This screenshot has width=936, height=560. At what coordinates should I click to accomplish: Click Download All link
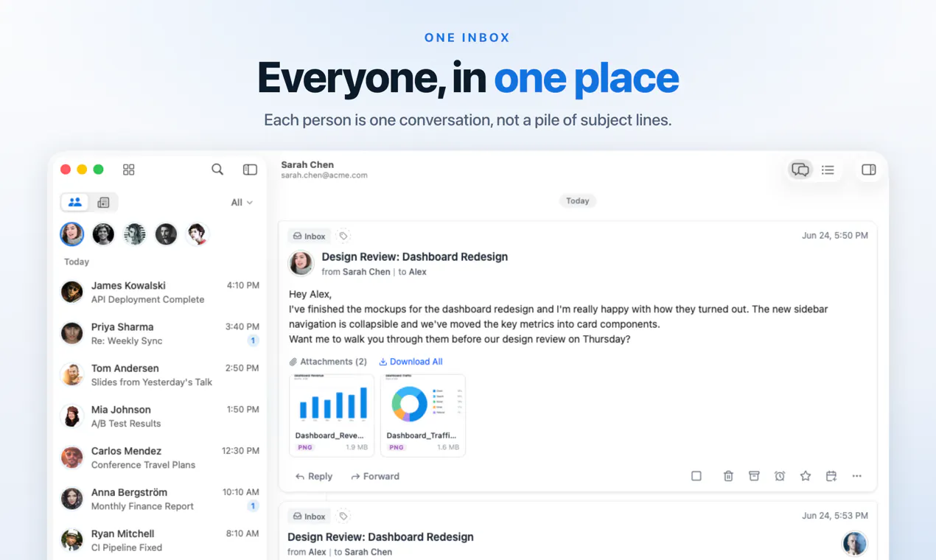pos(411,362)
